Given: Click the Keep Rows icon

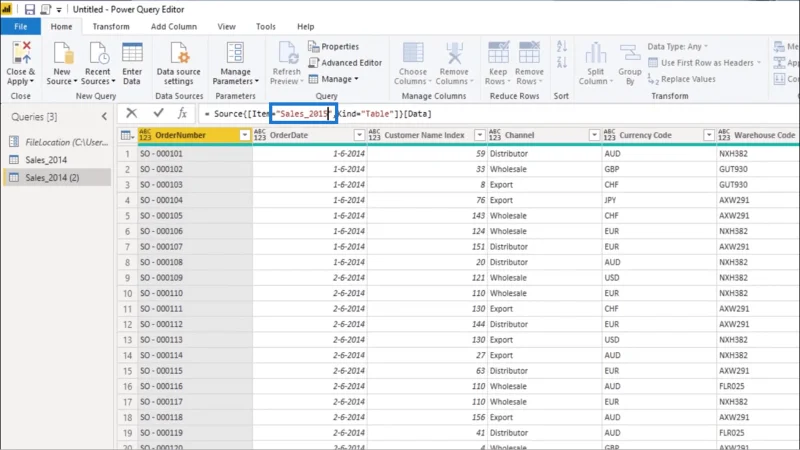Looking at the screenshot, I should (498, 53).
